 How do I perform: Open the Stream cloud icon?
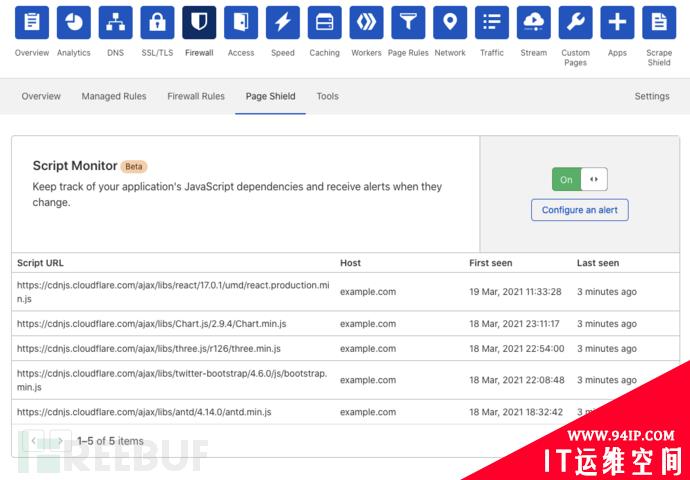533,22
